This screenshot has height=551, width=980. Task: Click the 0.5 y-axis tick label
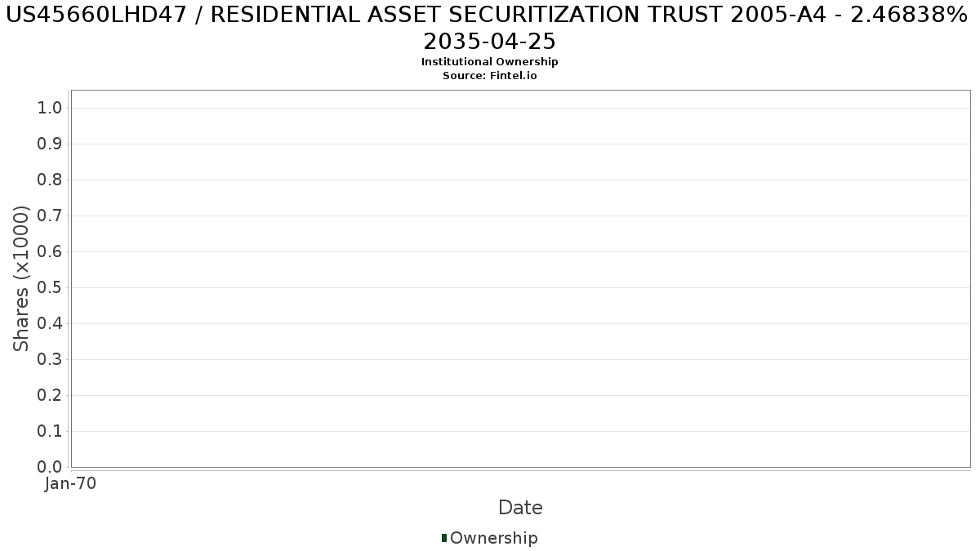[50, 287]
